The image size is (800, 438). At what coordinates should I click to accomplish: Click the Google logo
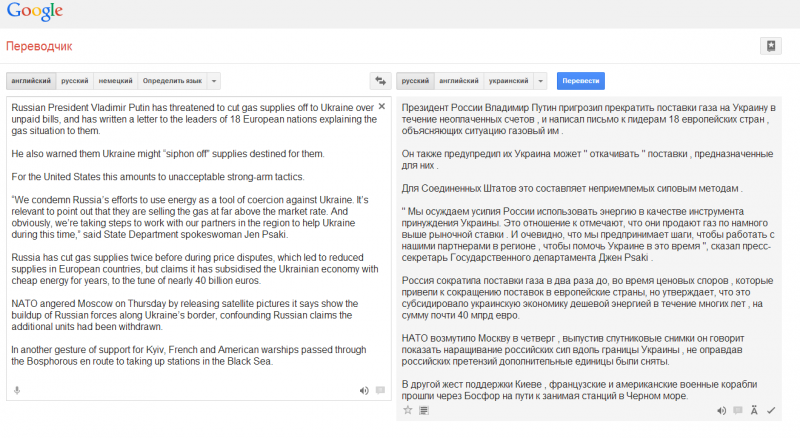point(35,11)
